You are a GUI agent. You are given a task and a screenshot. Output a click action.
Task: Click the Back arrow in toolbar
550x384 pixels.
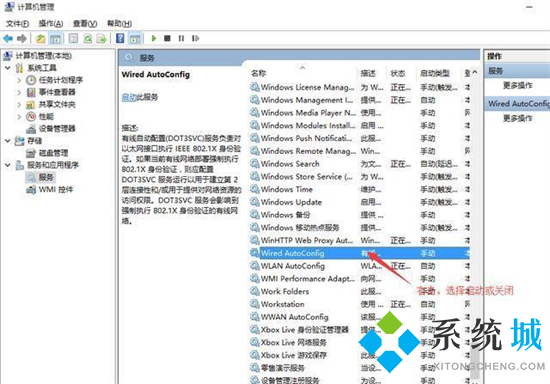point(8,38)
